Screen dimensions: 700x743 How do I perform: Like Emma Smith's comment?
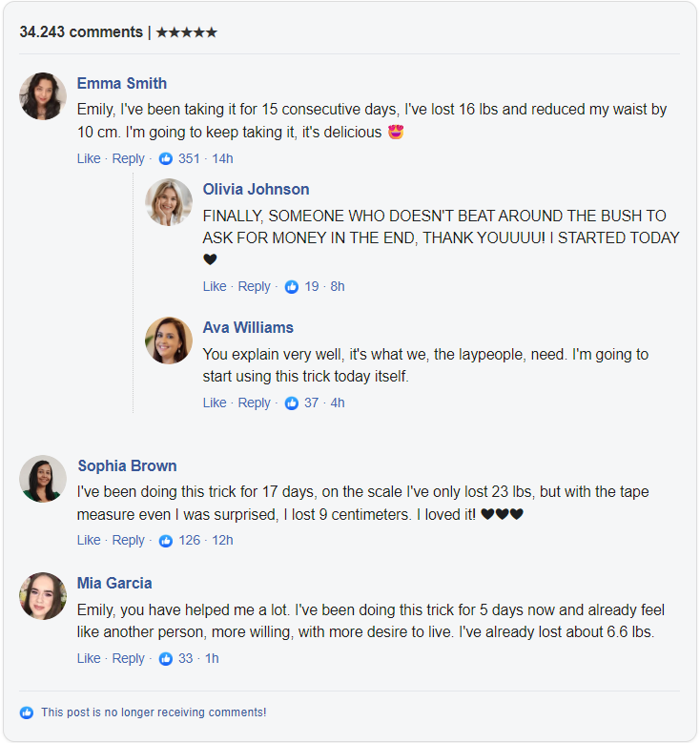[x=89, y=158]
